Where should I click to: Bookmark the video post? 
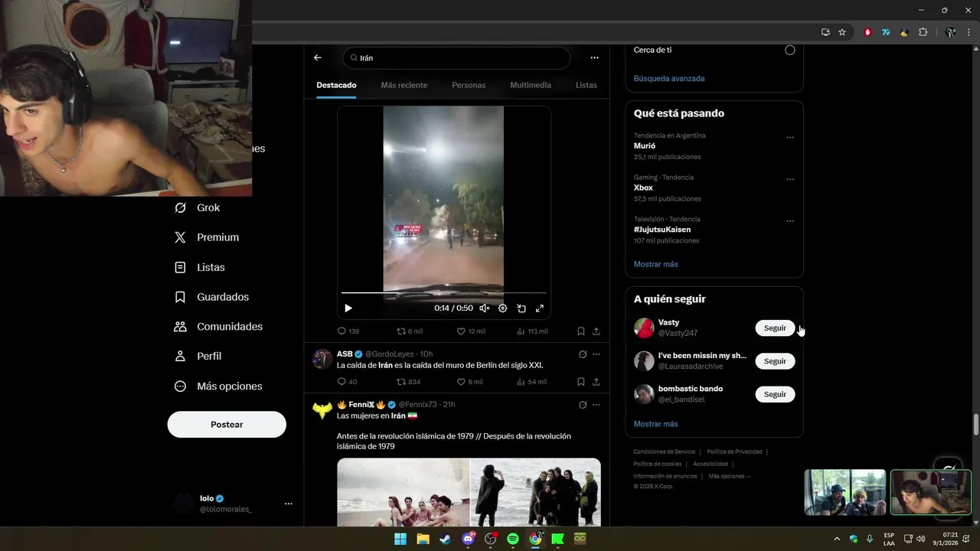pos(581,331)
